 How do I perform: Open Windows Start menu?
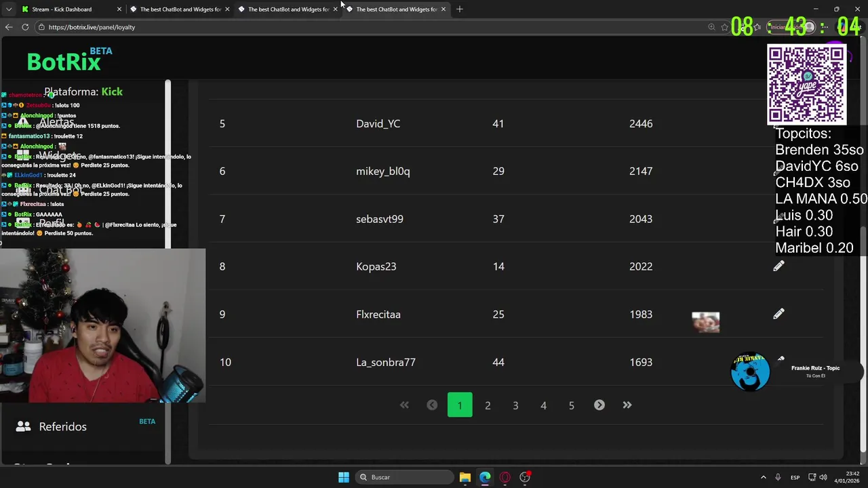coord(344,477)
